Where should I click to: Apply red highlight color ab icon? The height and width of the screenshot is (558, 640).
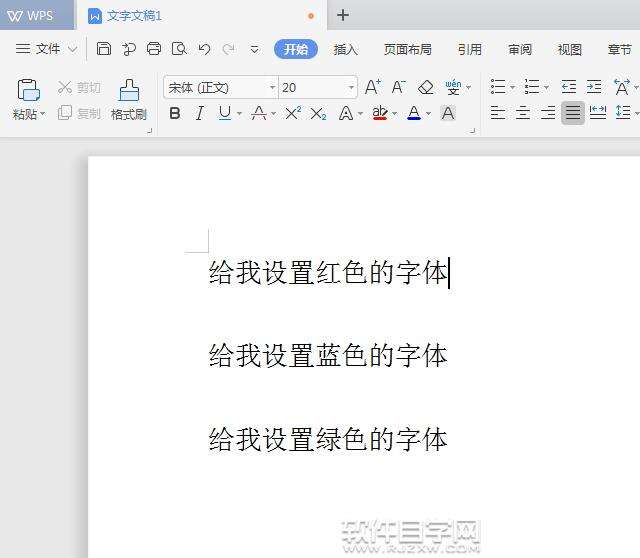click(380, 113)
